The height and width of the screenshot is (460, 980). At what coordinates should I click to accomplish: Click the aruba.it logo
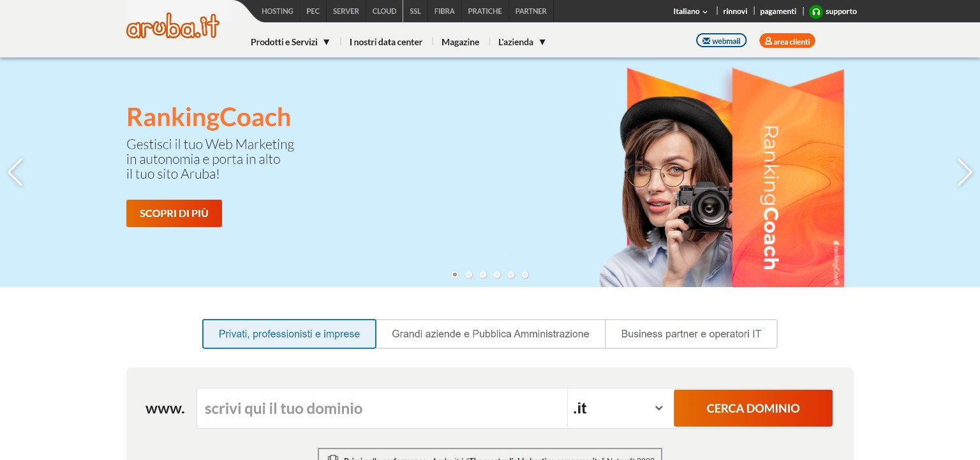(x=172, y=26)
